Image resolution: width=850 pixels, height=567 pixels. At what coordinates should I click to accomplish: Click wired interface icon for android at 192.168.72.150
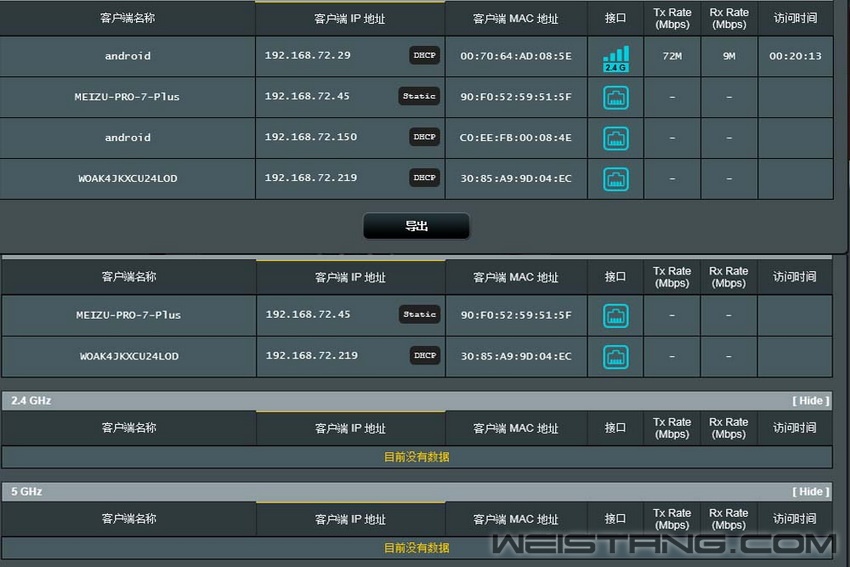616,138
